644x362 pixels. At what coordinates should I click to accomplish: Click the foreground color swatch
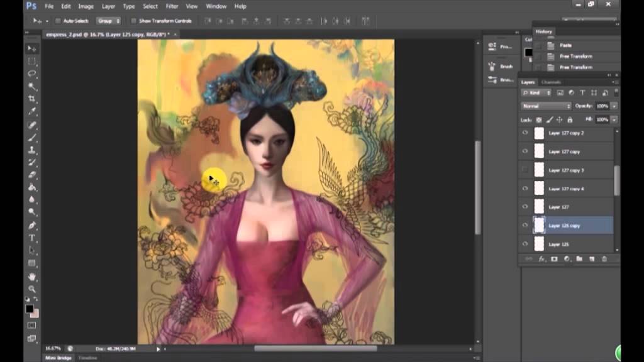coord(29,309)
